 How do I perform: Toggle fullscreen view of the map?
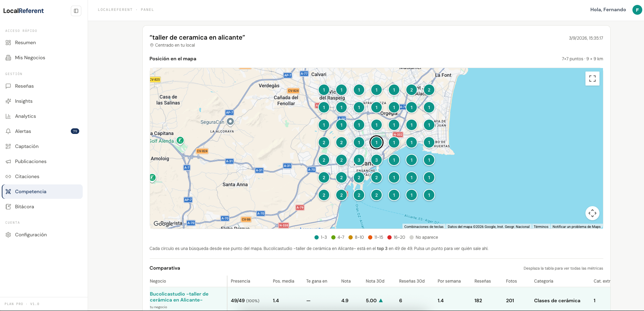(x=592, y=79)
